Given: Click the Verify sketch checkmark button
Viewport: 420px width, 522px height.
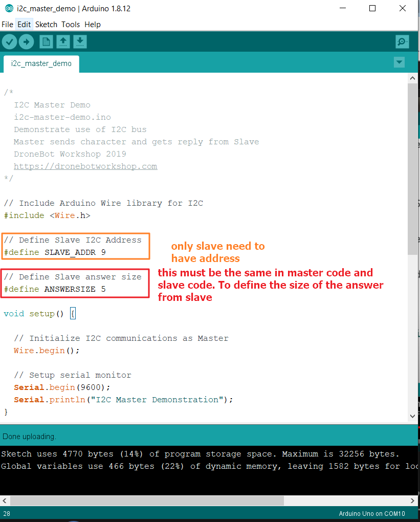Looking at the screenshot, I should pos(10,42).
